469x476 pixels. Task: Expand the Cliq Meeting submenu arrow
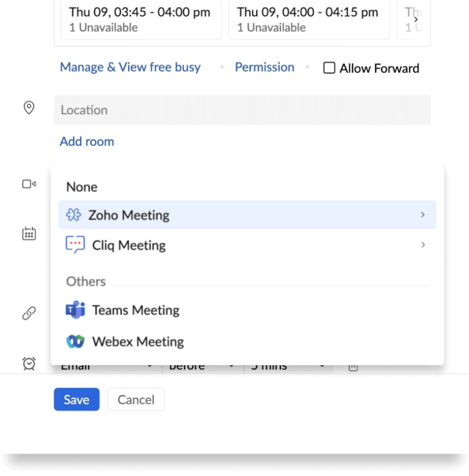pos(423,245)
